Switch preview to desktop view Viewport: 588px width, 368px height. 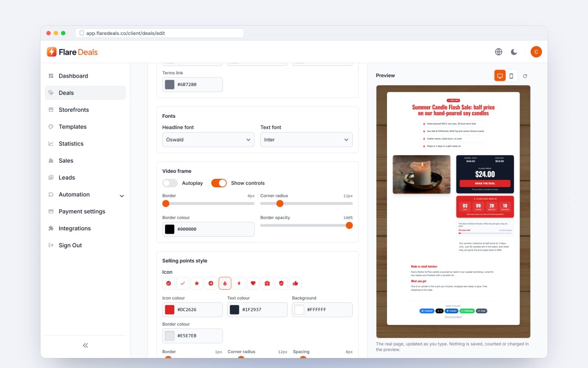(500, 76)
